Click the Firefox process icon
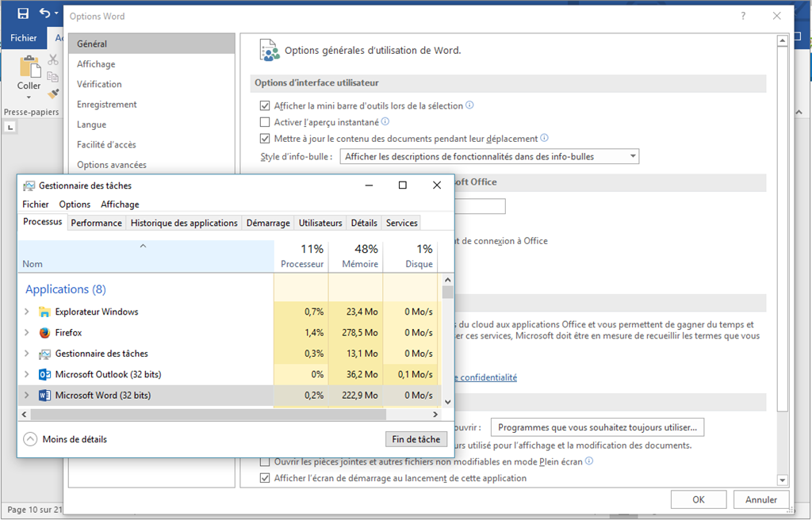The width and height of the screenshot is (812, 520). pyautogui.click(x=44, y=332)
